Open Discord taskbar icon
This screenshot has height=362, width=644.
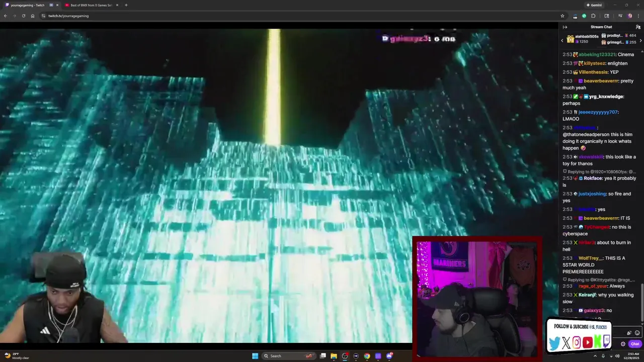[389, 356]
